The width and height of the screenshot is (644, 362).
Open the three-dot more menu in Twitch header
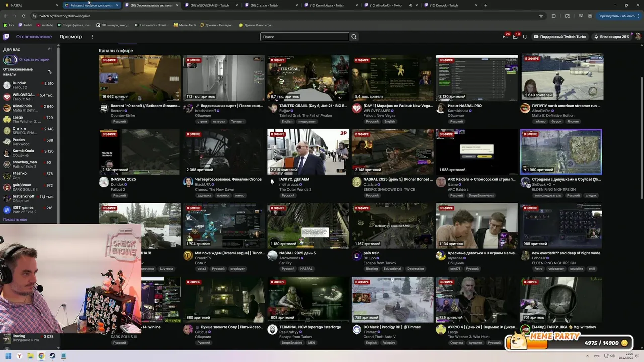point(92,37)
